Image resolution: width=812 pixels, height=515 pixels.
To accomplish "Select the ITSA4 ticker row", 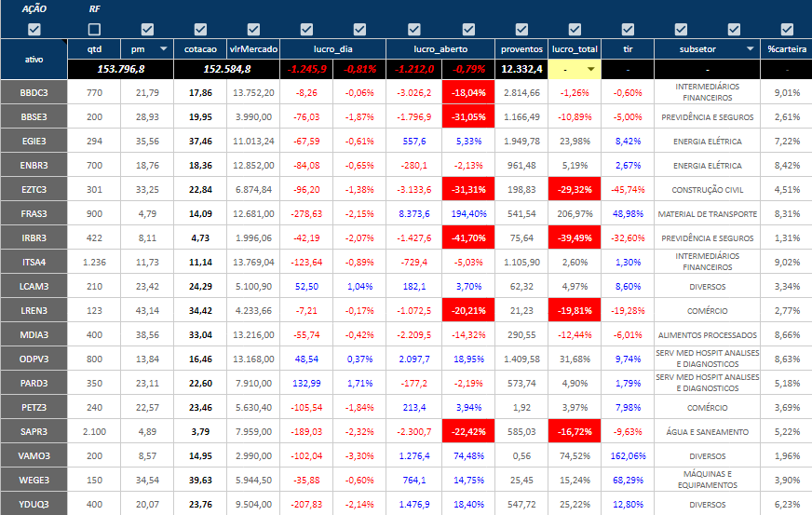I will (x=34, y=263).
